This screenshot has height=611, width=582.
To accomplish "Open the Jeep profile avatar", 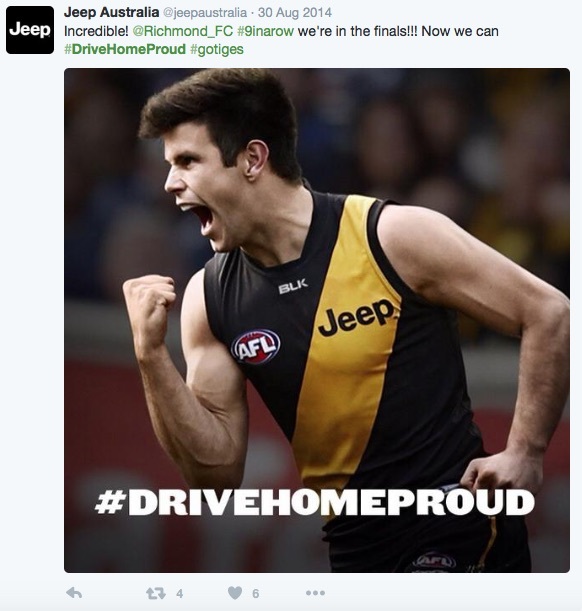I will [30, 30].
